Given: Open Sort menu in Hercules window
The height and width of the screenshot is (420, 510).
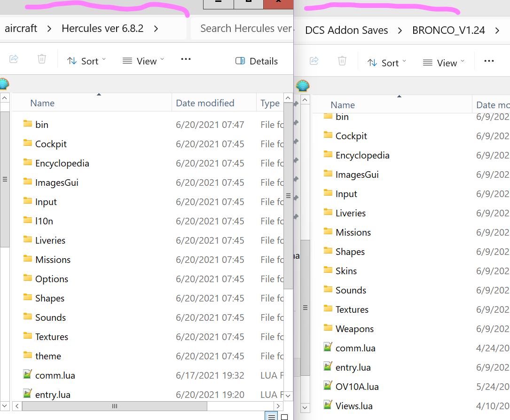Looking at the screenshot, I should click(x=86, y=61).
